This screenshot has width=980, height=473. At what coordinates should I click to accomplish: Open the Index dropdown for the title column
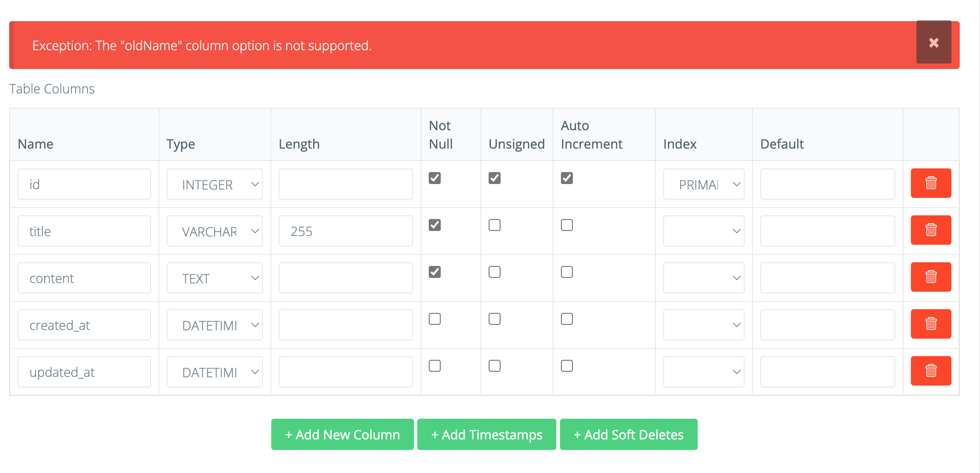[x=703, y=231]
